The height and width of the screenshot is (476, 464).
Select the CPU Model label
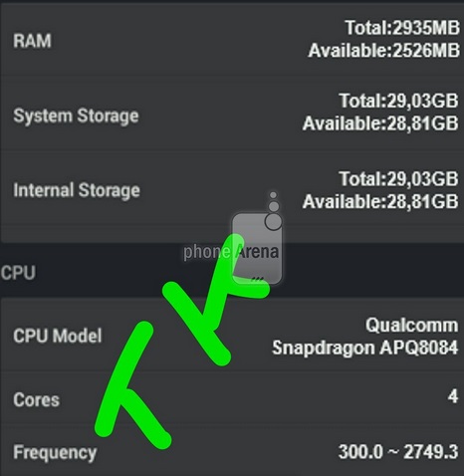point(58,336)
